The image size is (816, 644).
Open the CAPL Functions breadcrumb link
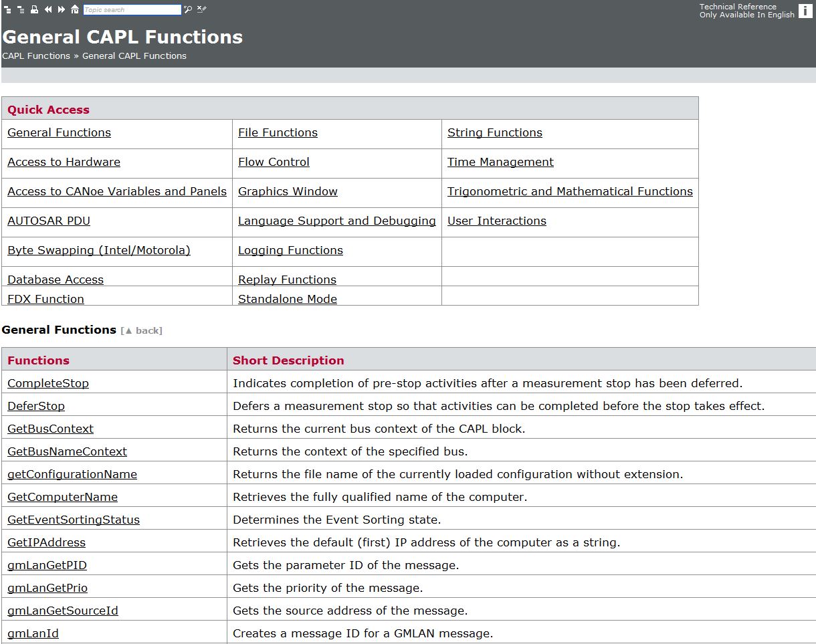point(36,56)
